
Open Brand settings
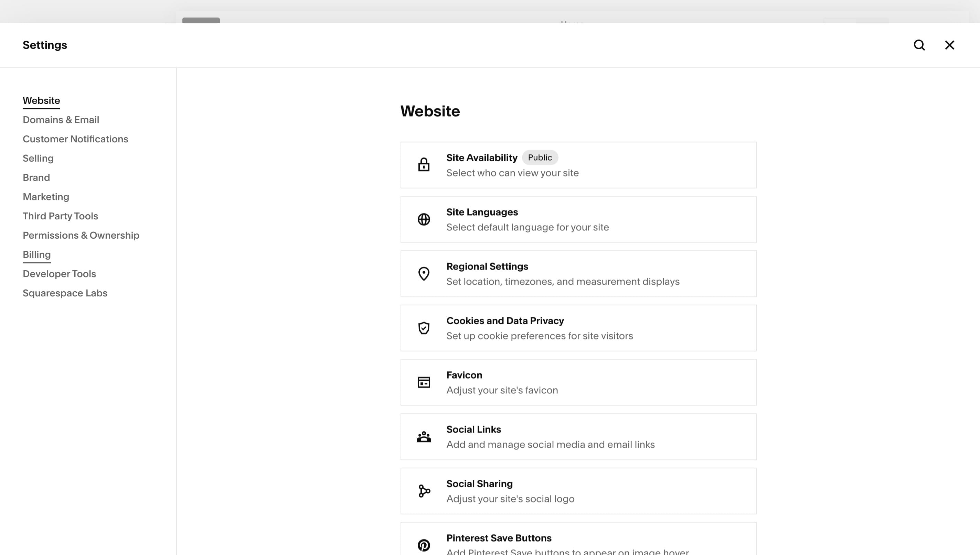click(36, 178)
